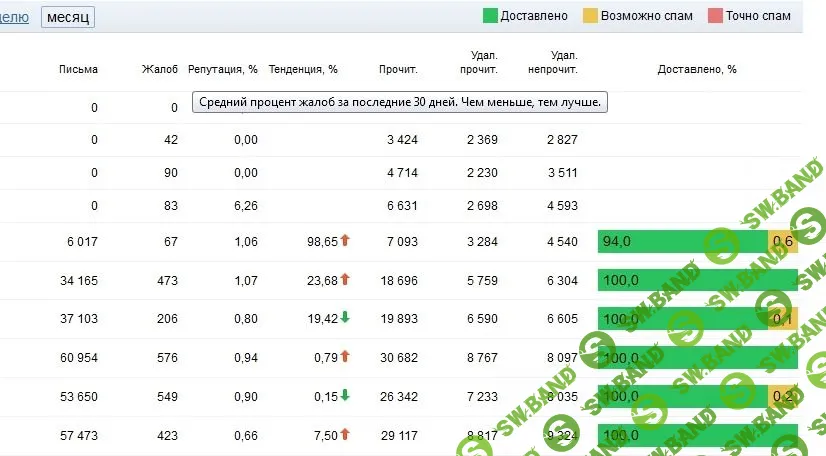Click the reputation value 6,26

tap(246, 206)
